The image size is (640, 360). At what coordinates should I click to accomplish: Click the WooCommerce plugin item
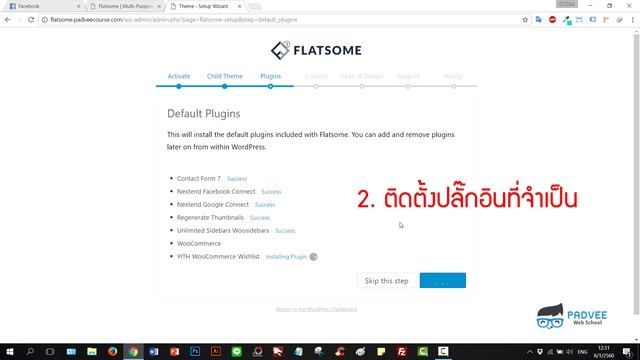(x=199, y=243)
